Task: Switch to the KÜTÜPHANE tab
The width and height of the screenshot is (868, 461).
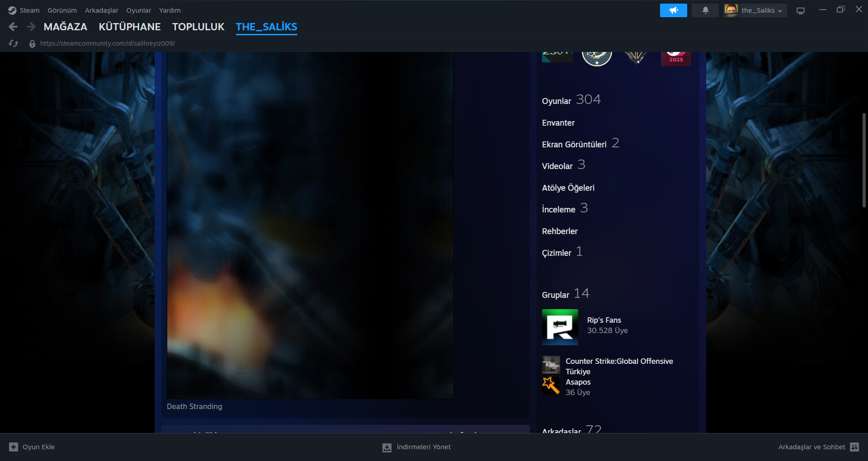Action: [x=130, y=27]
